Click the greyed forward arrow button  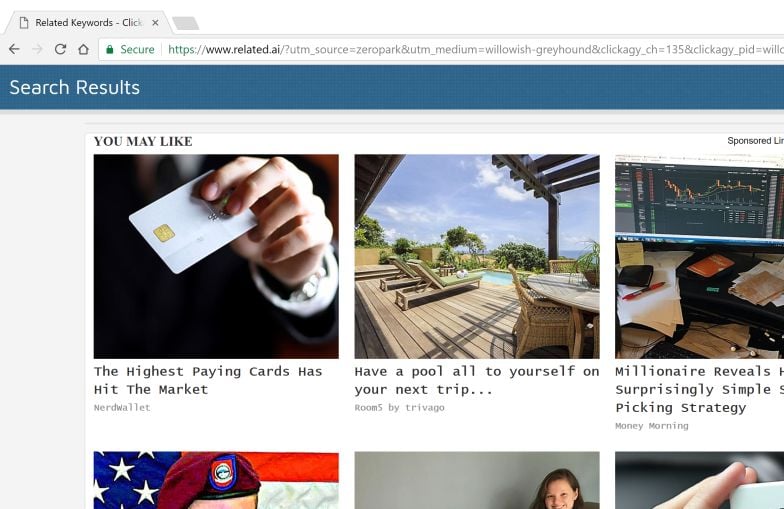pos(37,49)
